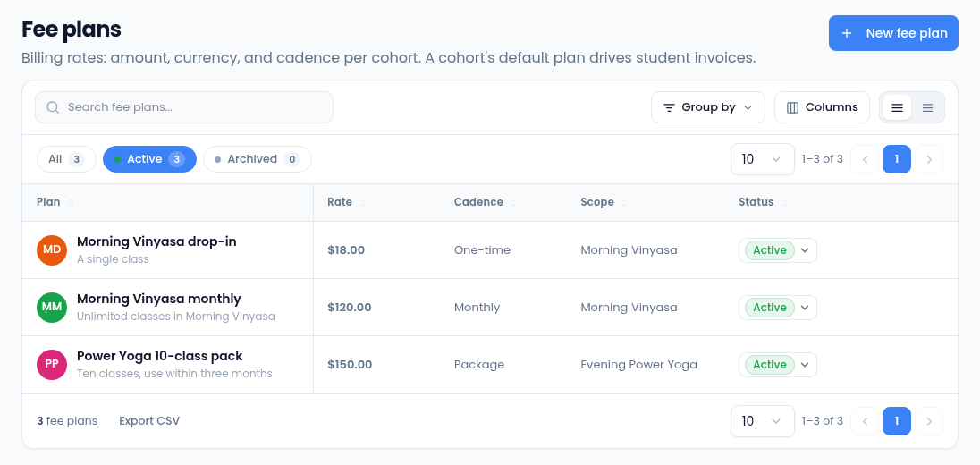980x465 pixels.
Task: Go to previous page in top pagination
Action: pos(865,159)
